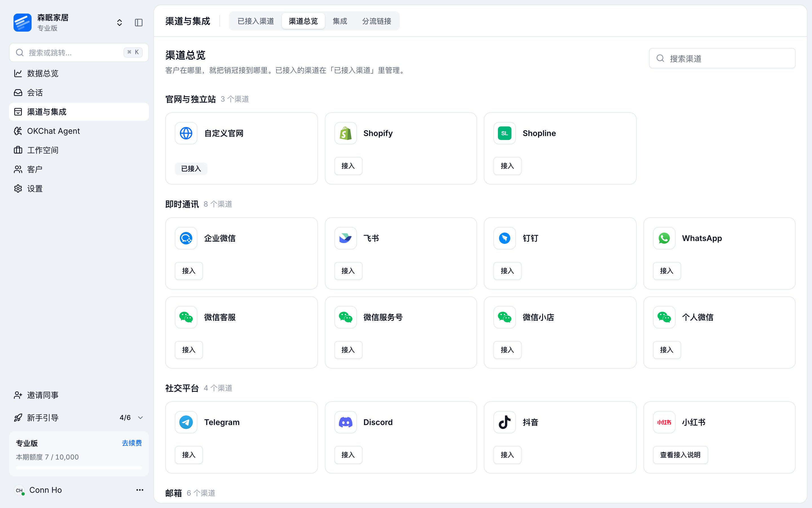This screenshot has height=508, width=812.
Task: Select the 渠道总览 tab
Action: coord(303,21)
